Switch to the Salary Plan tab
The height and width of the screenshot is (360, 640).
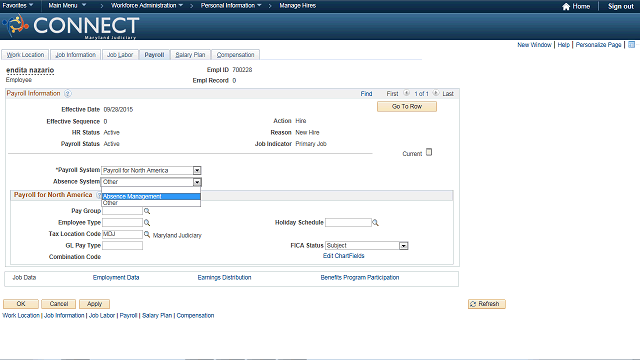click(x=190, y=55)
